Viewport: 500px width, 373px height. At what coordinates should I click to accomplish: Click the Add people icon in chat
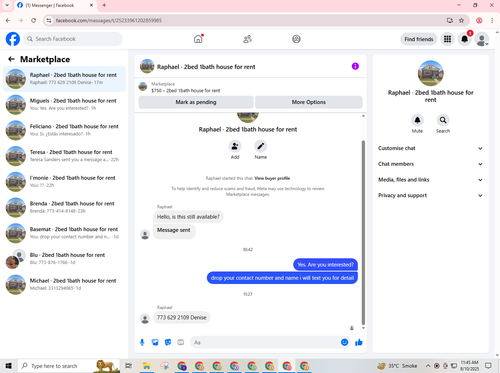point(235,146)
